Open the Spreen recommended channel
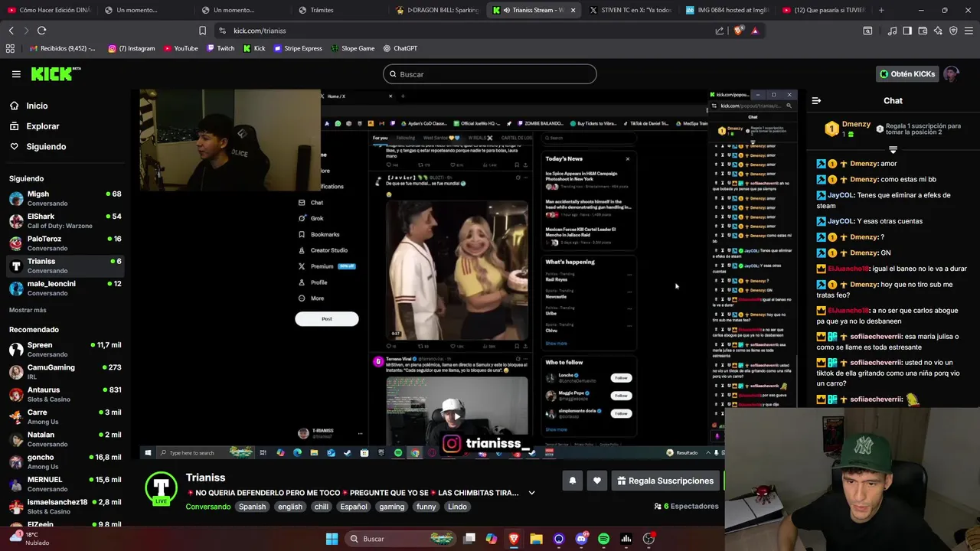Screen dimensions: 980x551 (x=65, y=349)
